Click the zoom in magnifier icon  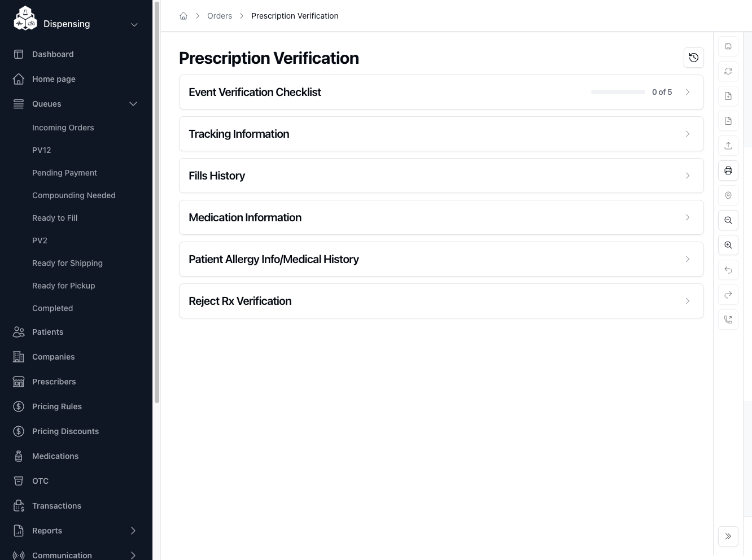click(728, 245)
